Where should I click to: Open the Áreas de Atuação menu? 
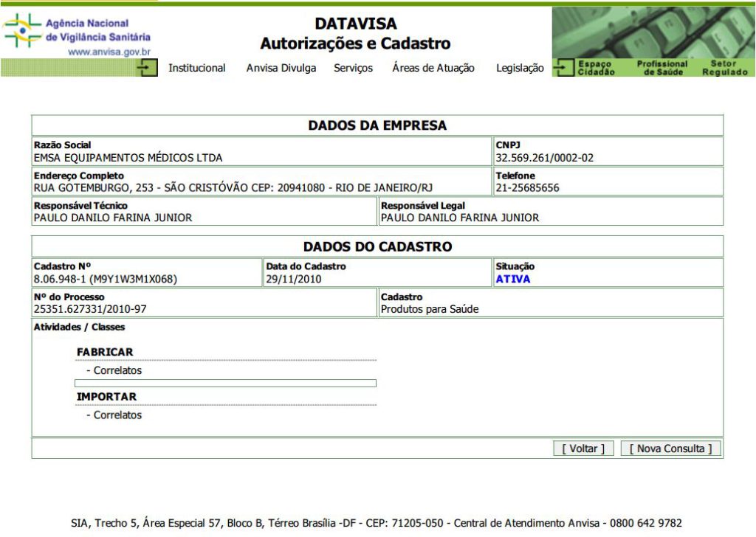click(433, 68)
